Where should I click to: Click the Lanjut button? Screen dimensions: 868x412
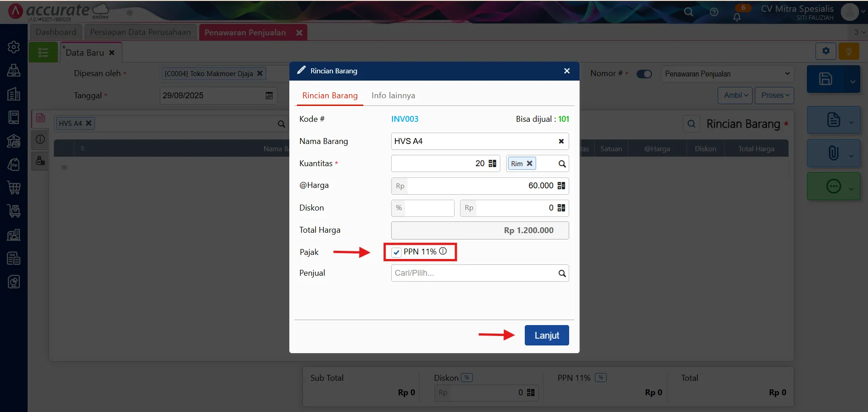click(x=547, y=335)
